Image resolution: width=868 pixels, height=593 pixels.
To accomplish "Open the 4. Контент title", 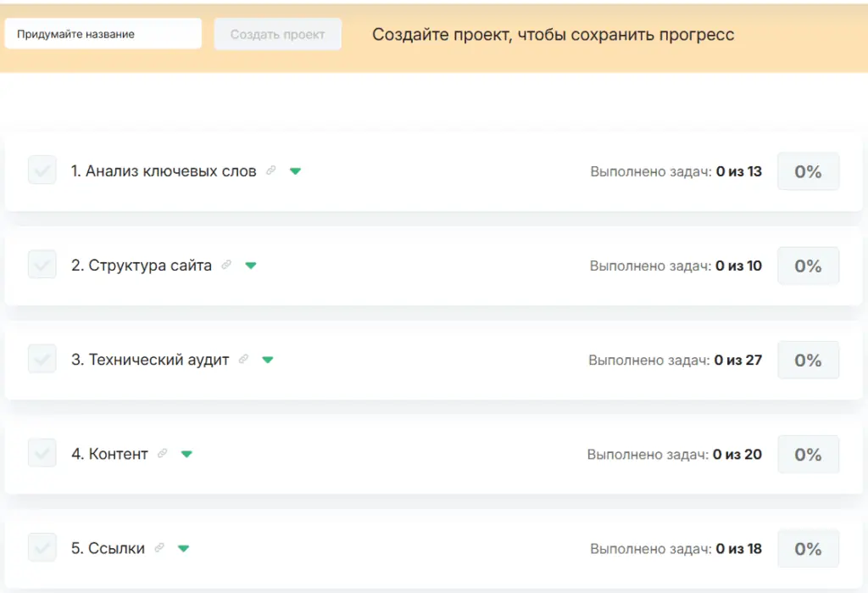I will 109,454.
